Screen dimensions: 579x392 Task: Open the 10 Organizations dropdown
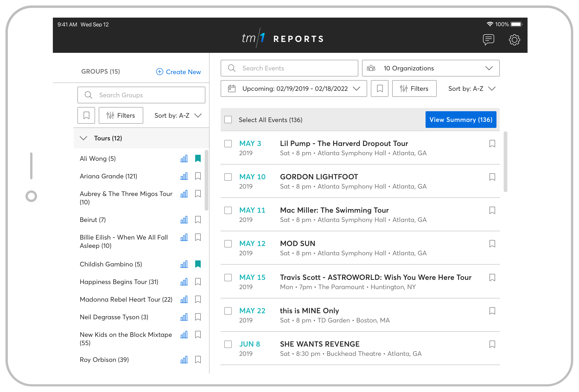pos(430,68)
